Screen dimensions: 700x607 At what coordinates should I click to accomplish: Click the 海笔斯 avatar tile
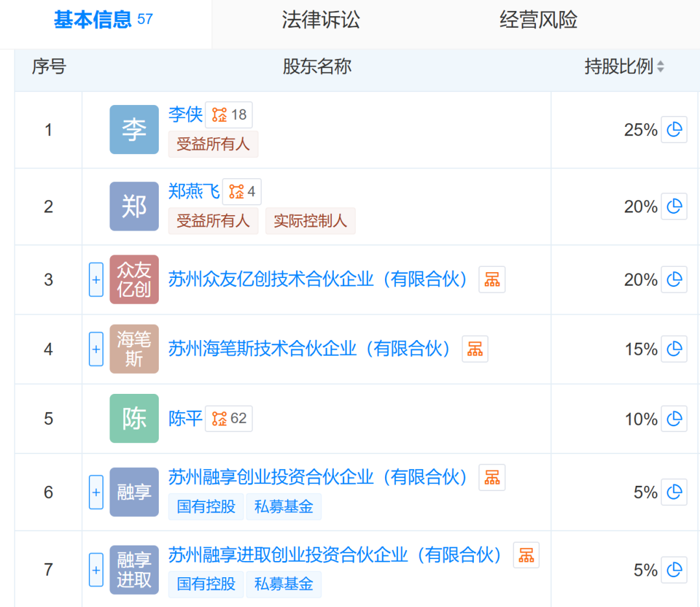tap(134, 349)
